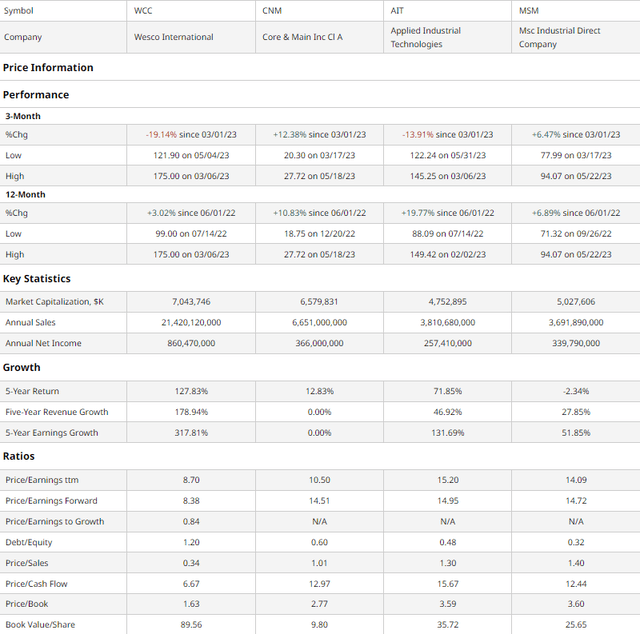Screen dimensions: 640x634
Task: Click Annual Net Income row label
Action: tap(43, 343)
